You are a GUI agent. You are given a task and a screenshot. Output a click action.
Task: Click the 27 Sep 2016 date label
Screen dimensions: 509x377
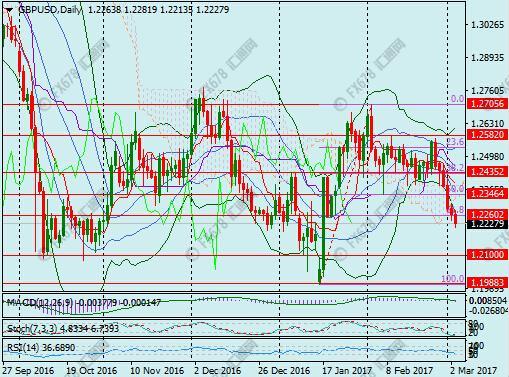pyautogui.click(x=28, y=370)
